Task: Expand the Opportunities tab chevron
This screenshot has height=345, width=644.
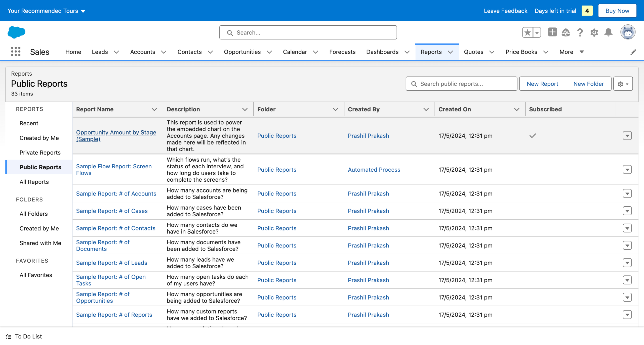Action: click(269, 52)
